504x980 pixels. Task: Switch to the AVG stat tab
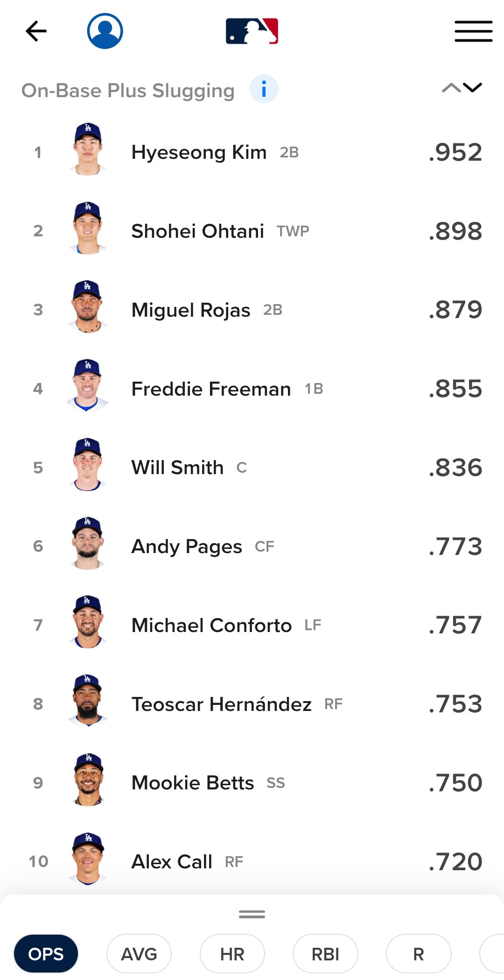(139, 954)
